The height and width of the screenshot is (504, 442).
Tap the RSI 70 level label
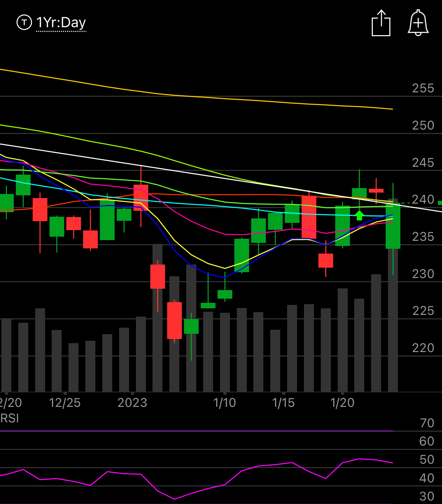tap(427, 423)
